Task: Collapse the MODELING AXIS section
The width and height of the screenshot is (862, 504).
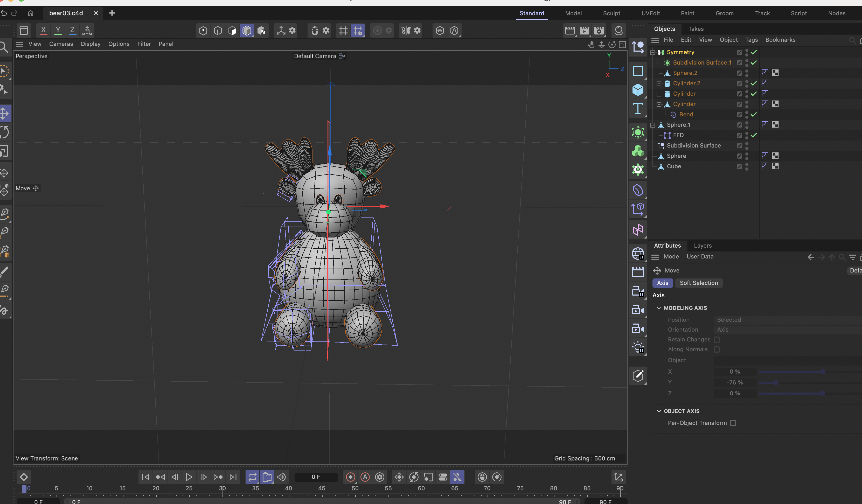Action: pyautogui.click(x=659, y=308)
